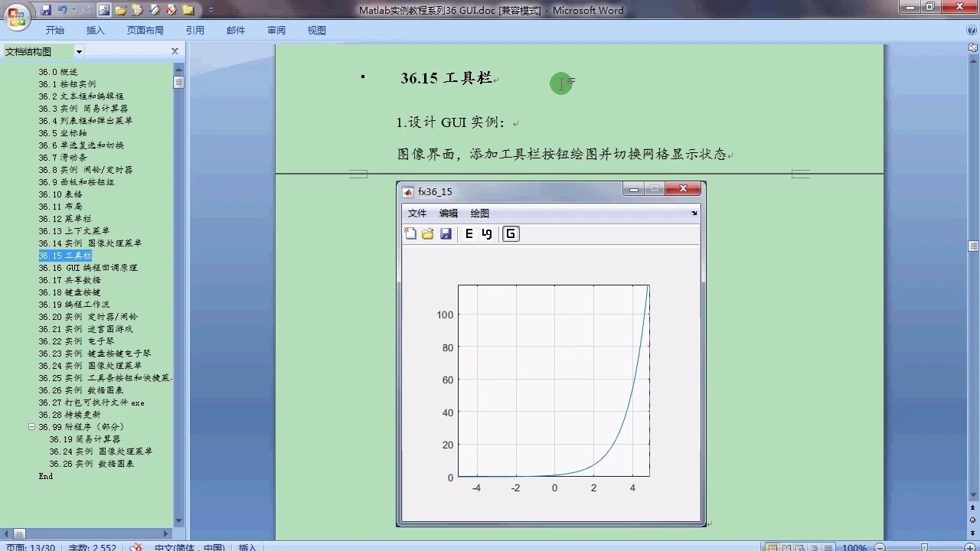Open the 绘图 menu in fx36_15 window

click(x=479, y=213)
